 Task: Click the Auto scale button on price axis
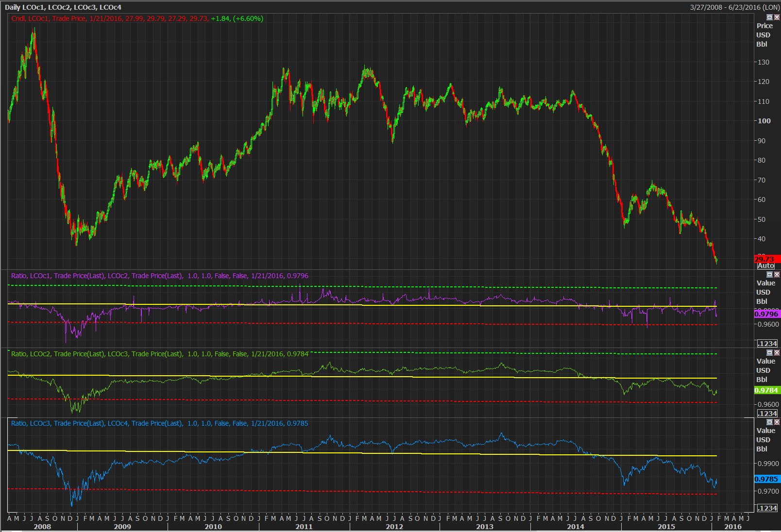click(766, 266)
